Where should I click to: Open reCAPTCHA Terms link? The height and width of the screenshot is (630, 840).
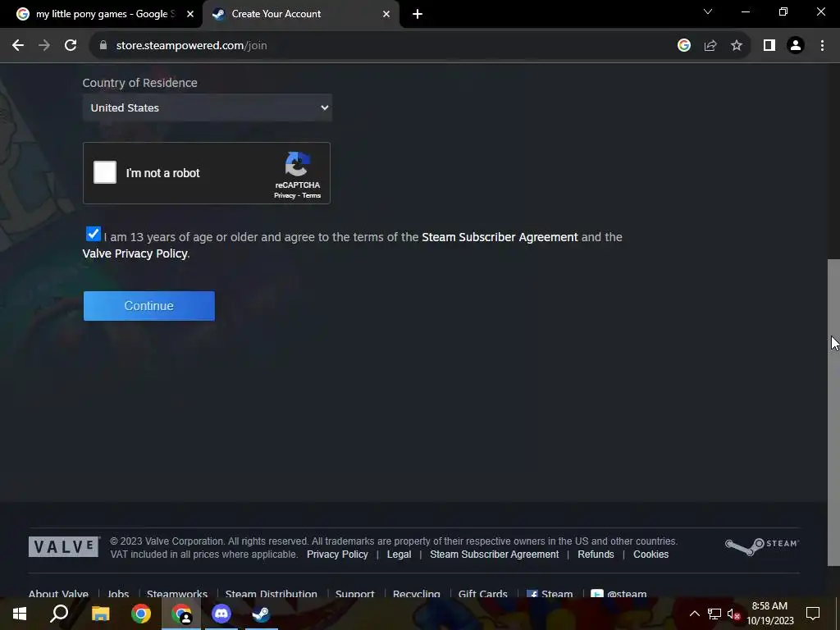click(x=311, y=195)
